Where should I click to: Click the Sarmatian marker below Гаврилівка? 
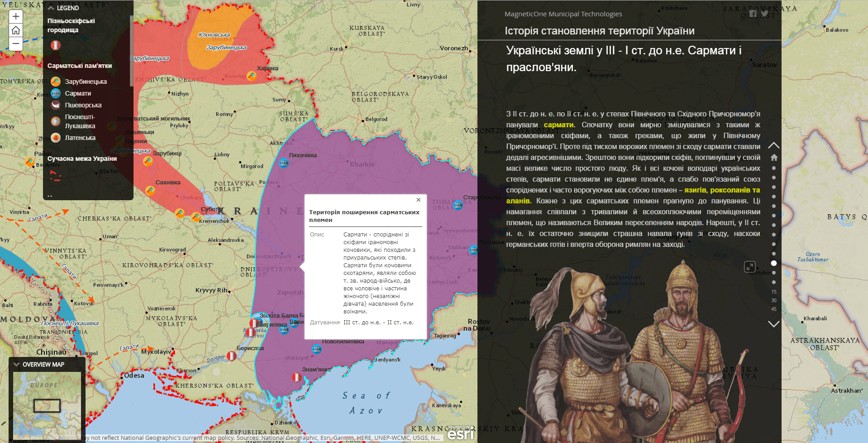coord(284,330)
